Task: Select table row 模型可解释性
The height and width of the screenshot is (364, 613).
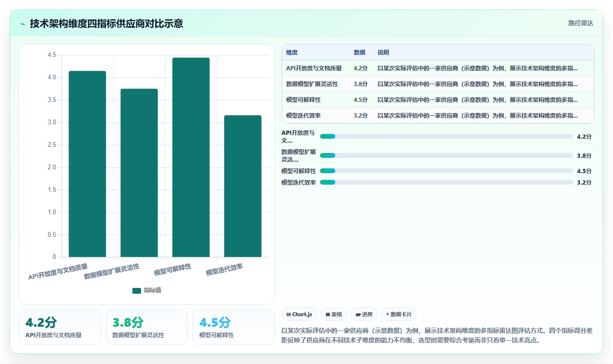Action: coord(438,100)
